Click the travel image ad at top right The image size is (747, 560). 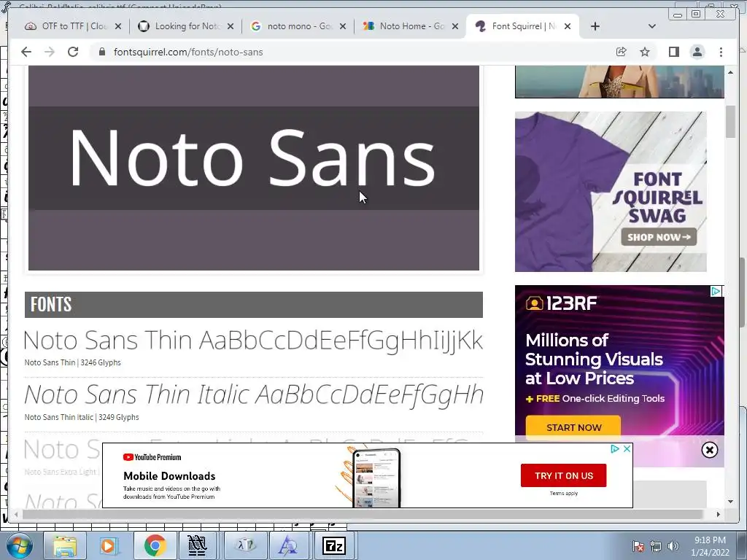pyautogui.click(x=619, y=82)
